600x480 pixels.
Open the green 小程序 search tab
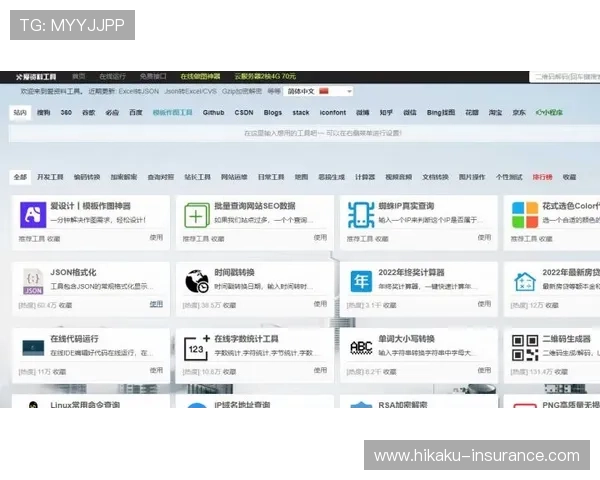click(549, 113)
